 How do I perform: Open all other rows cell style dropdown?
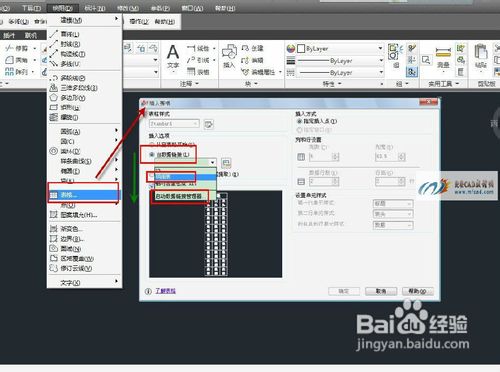pyautogui.click(x=393, y=225)
